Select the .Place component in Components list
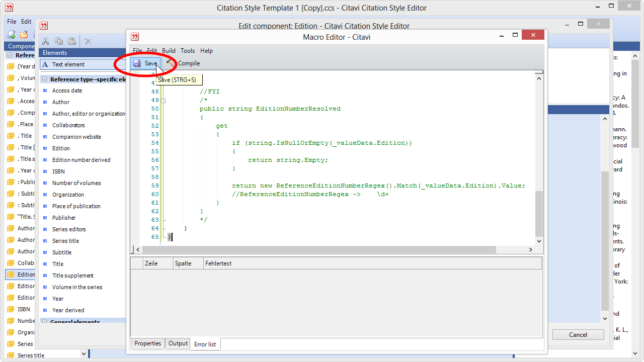Viewport: 644px width, 362px height. pyautogui.click(x=21, y=124)
